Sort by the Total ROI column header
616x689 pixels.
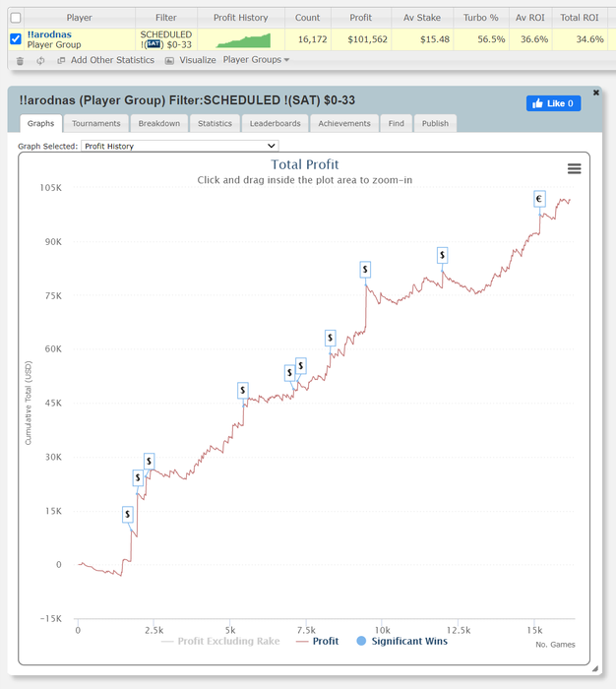pos(580,18)
